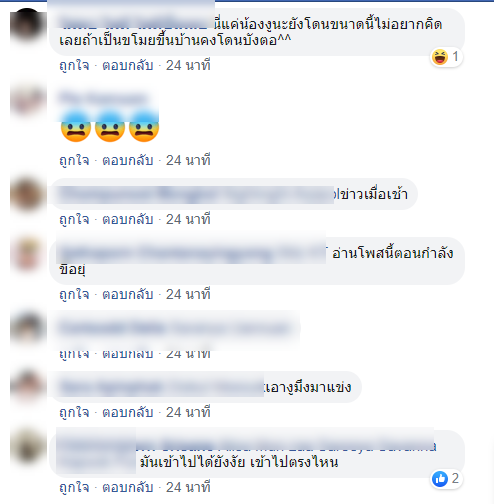Open avatar beside the อ่านโพสนี้ comment
The height and width of the screenshot is (504, 494).
coord(27,254)
